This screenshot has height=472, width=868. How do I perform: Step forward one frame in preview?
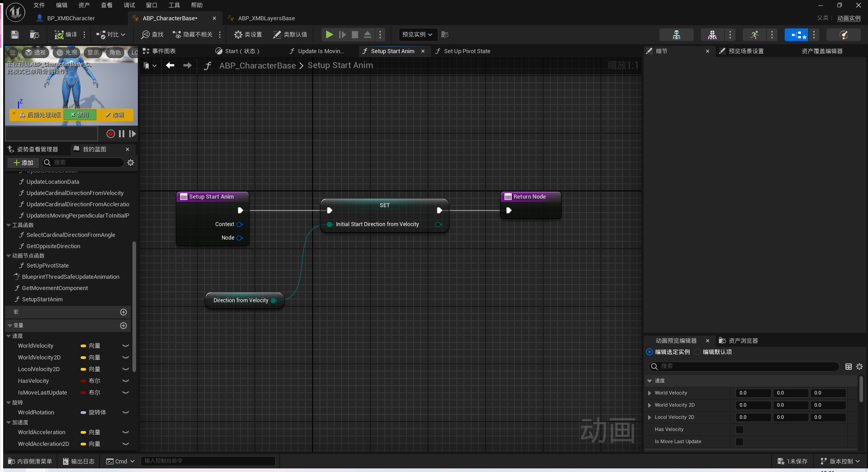point(132,134)
